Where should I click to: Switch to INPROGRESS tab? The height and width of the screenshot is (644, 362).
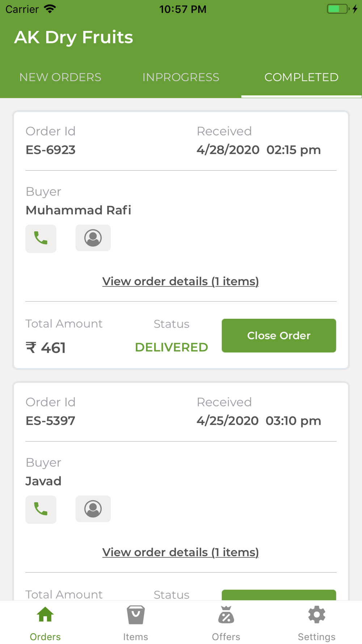pos(181,77)
